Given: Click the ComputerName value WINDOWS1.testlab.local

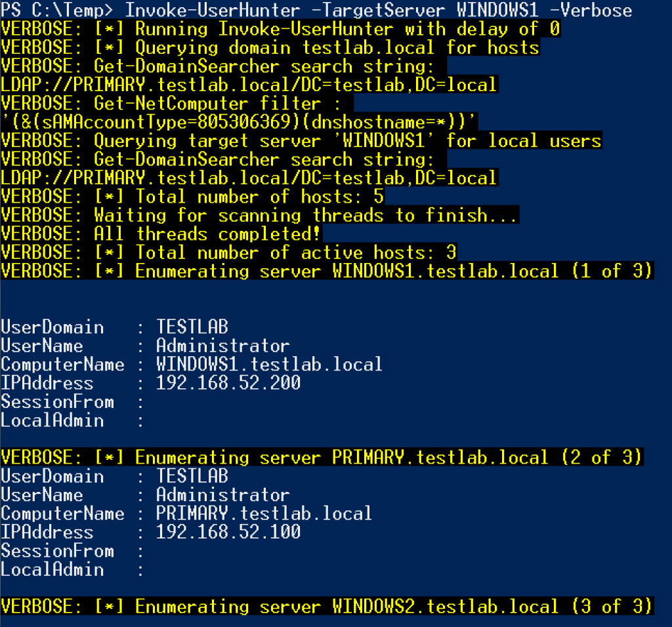Looking at the screenshot, I should point(269,365).
